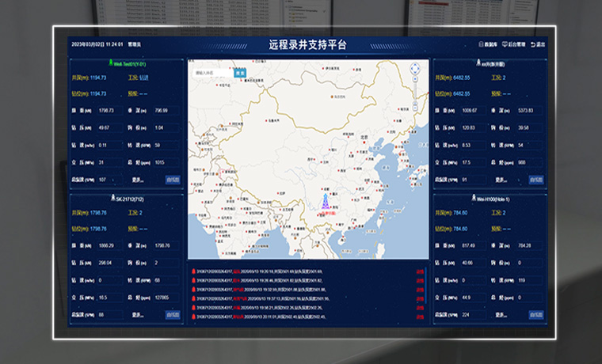Click the drilling rig marker on map
The image size is (602, 364).
[x=323, y=202]
